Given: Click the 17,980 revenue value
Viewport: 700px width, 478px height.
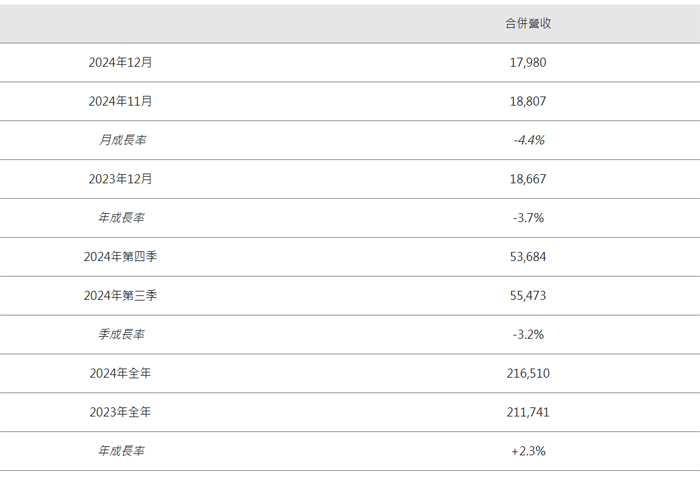Looking at the screenshot, I should (x=528, y=62).
